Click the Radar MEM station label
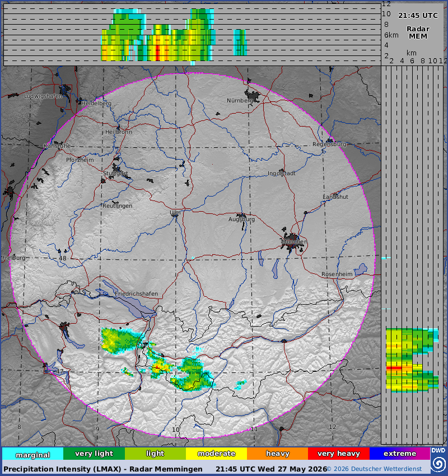Screen dimensions: 448x476 click(x=418, y=32)
